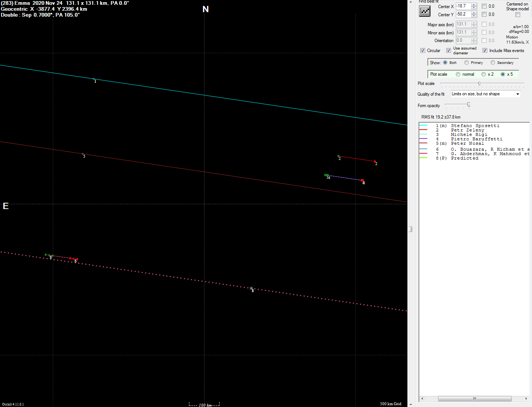Enable Centered on Shape model checkbox
Viewport: 532px width, 407px height.
tap(518, 15)
